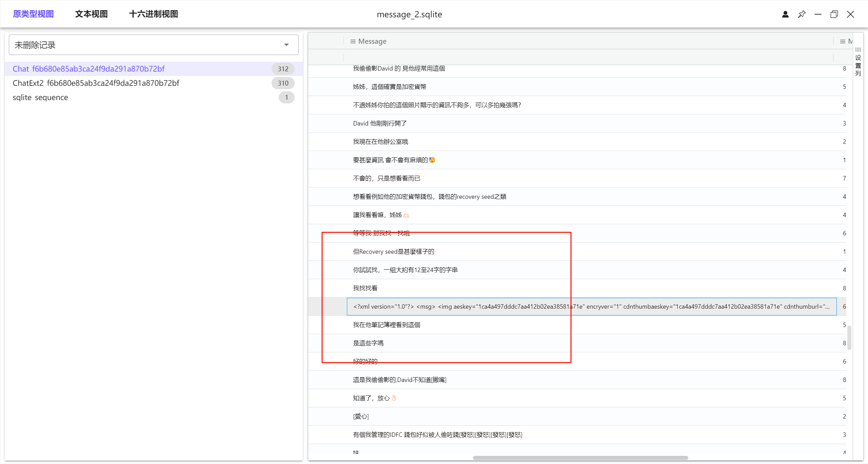The image size is (868, 464).
Task: Click the user account icon
Action: pos(785,14)
